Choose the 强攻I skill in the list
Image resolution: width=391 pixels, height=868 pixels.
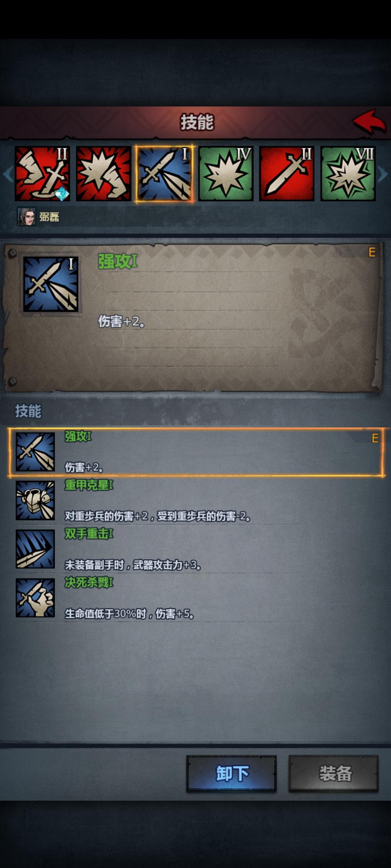pos(196,452)
